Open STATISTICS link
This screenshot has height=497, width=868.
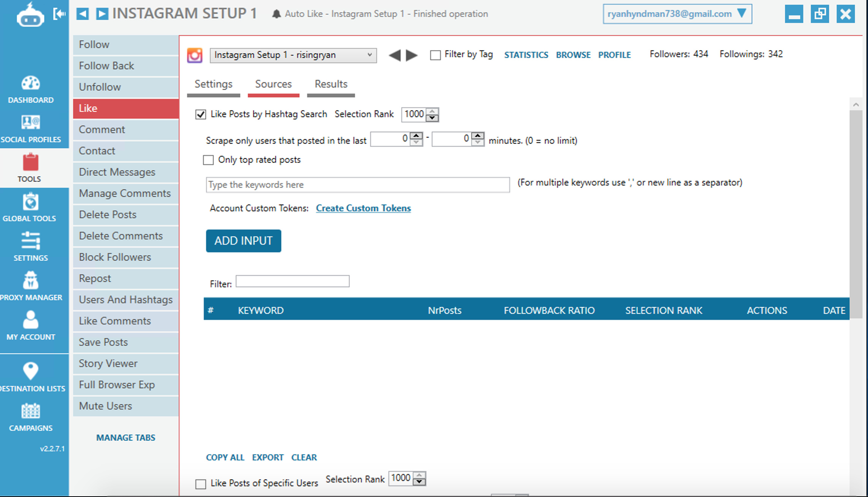(x=526, y=55)
